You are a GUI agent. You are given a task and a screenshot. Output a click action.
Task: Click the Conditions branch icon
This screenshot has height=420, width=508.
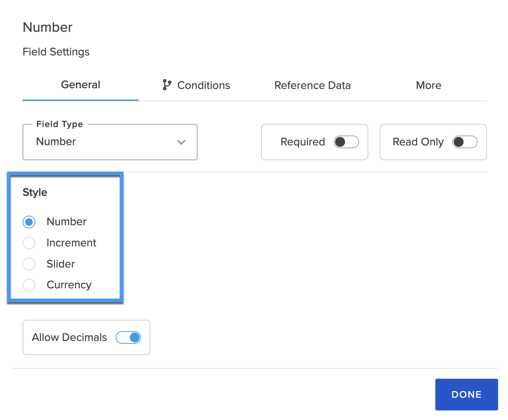click(x=167, y=85)
